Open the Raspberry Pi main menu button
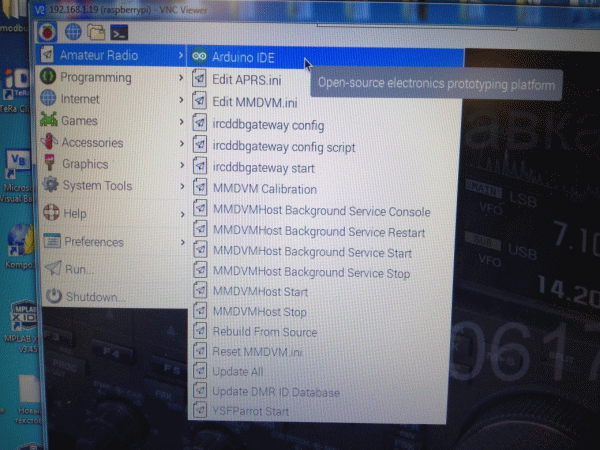600x450 pixels. (47, 32)
